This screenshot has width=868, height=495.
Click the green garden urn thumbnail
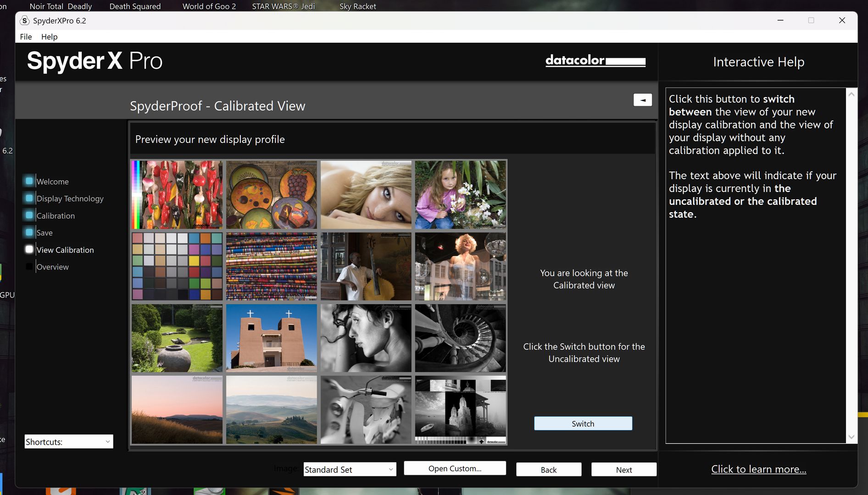[177, 338]
